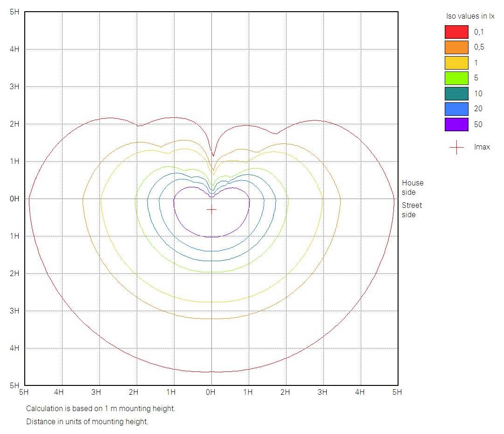Click the street-side '4H' vertical axis label
504x434 pixels.
[x=14, y=348]
